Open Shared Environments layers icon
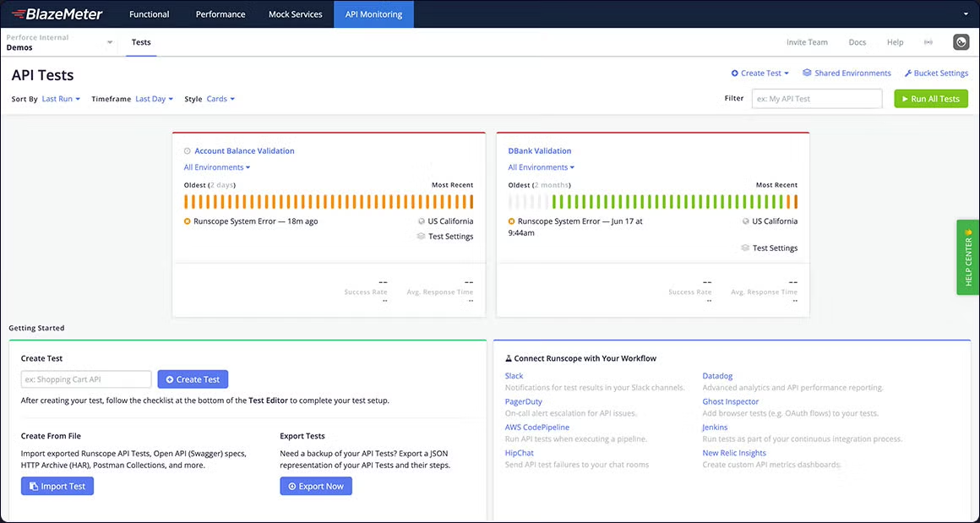 pos(807,74)
